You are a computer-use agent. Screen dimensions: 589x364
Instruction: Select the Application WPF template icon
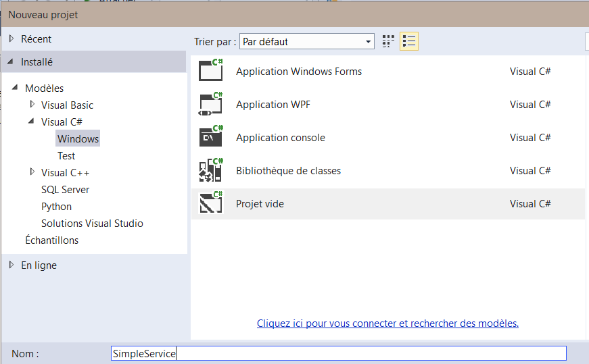[x=211, y=105]
